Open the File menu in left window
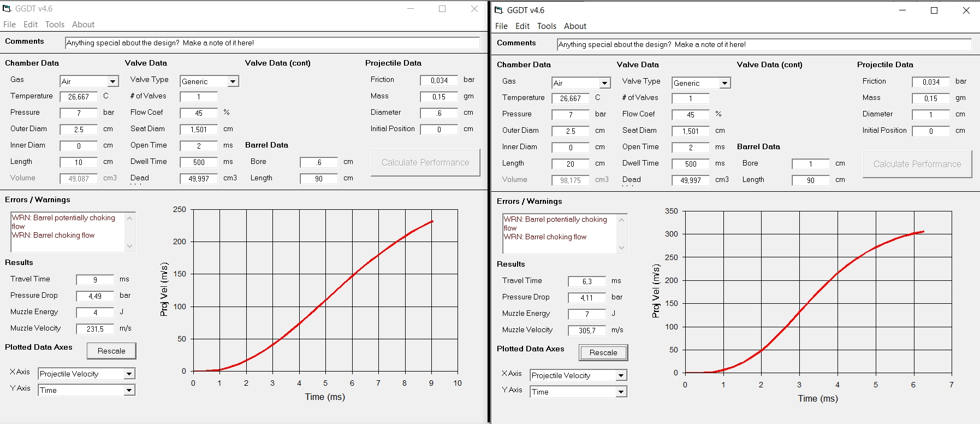 [9, 25]
